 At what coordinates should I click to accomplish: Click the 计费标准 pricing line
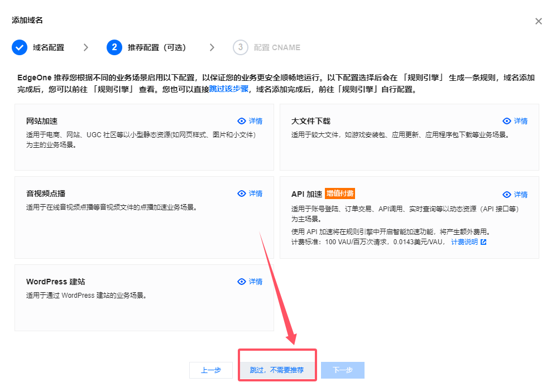(368, 242)
